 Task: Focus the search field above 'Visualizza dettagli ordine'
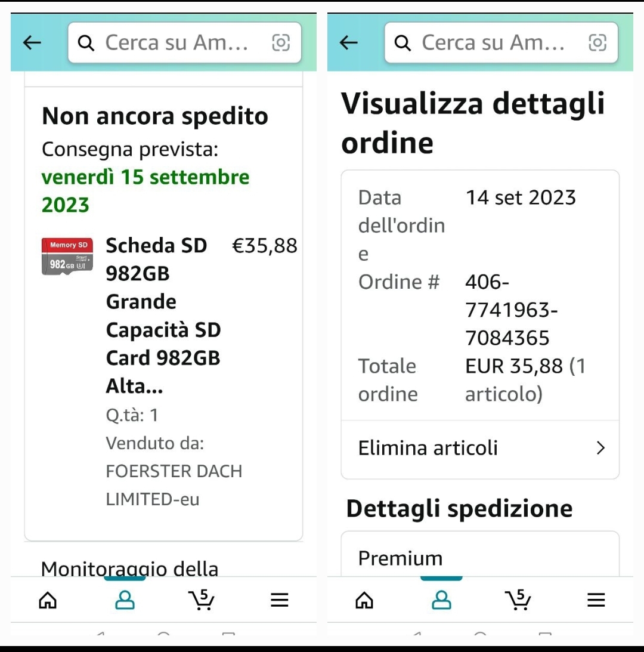click(493, 43)
